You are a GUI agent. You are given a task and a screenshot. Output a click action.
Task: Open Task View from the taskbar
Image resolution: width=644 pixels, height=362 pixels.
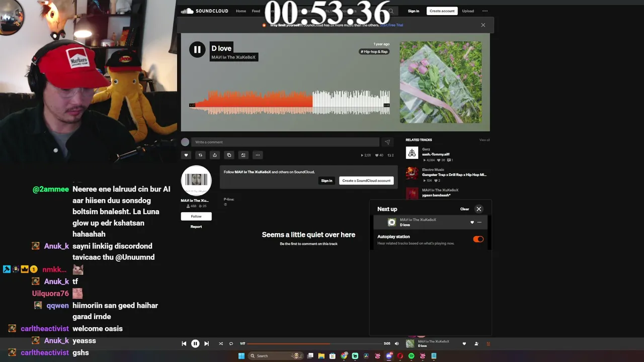tap(310, 356)
